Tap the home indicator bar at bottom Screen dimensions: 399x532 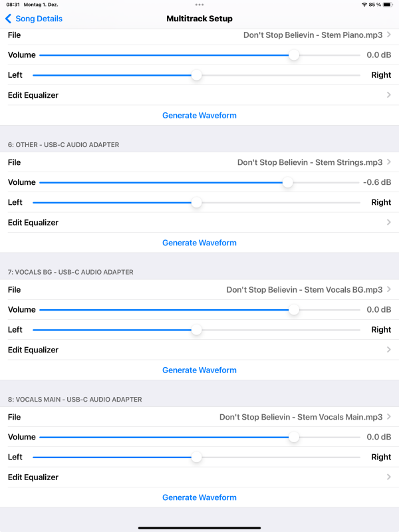tap(199, 527)
